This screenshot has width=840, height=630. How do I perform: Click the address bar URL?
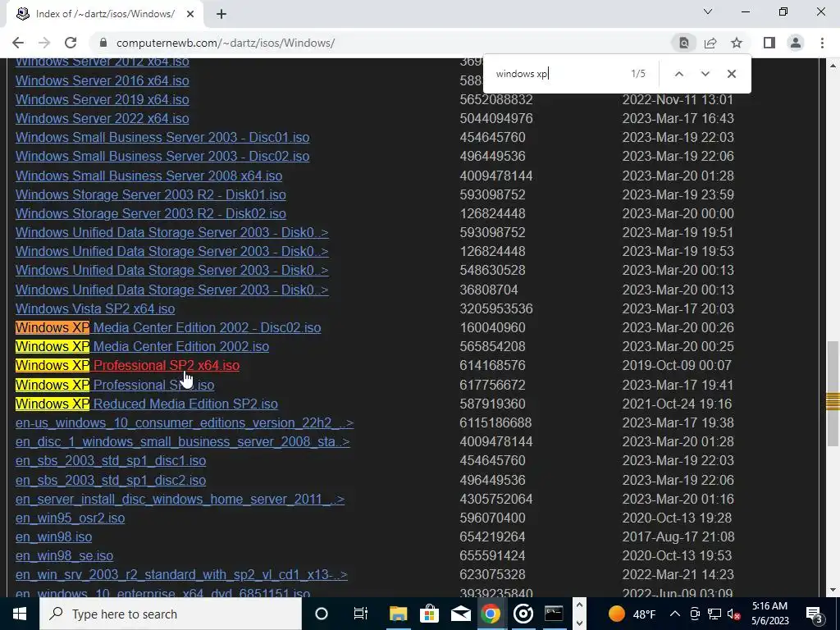(x=226, y=43)
